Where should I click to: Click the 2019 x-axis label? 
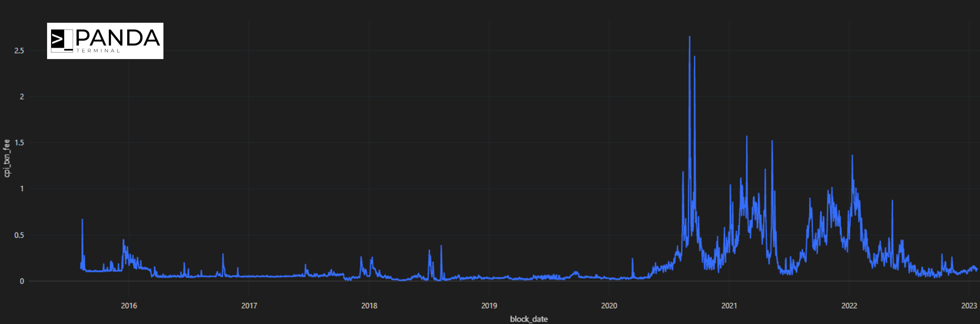pos(489,305)
